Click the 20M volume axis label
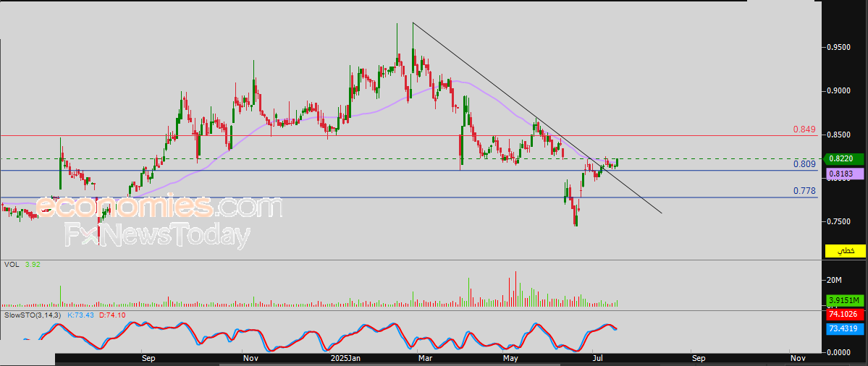The image size is (868, 366). (834, 281)
